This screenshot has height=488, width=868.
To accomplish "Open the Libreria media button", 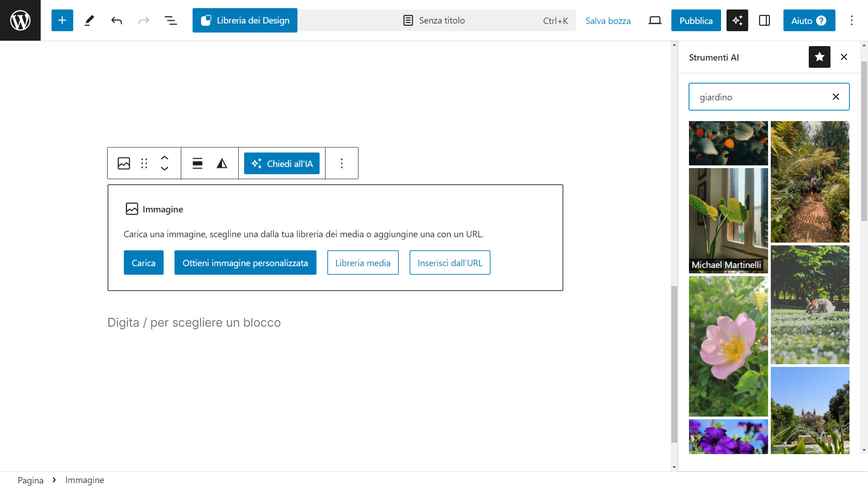I will (x=363, y=263).
